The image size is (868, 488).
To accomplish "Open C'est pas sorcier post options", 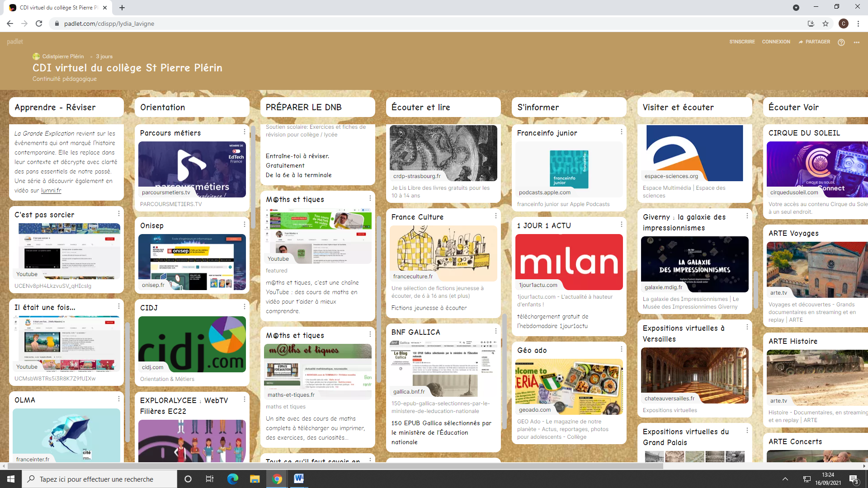I will pyautogui.click(x=119, y=214).
